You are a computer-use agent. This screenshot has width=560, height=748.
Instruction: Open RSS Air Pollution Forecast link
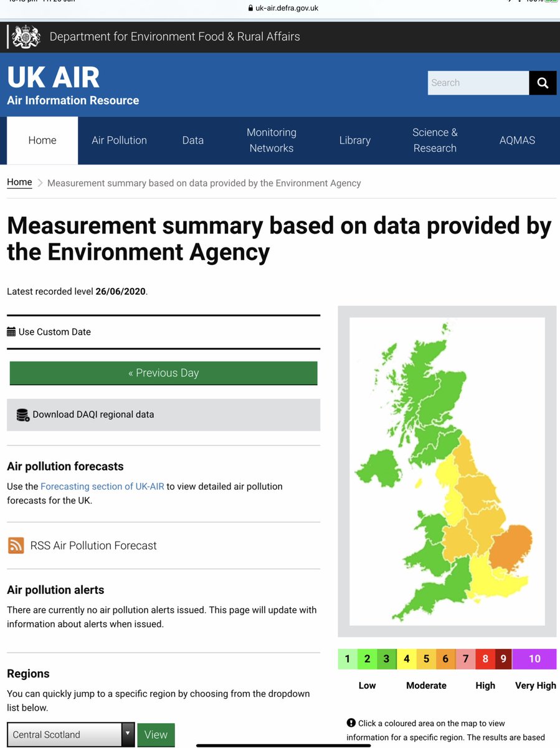pyautogui.click(x=93, y=545)
